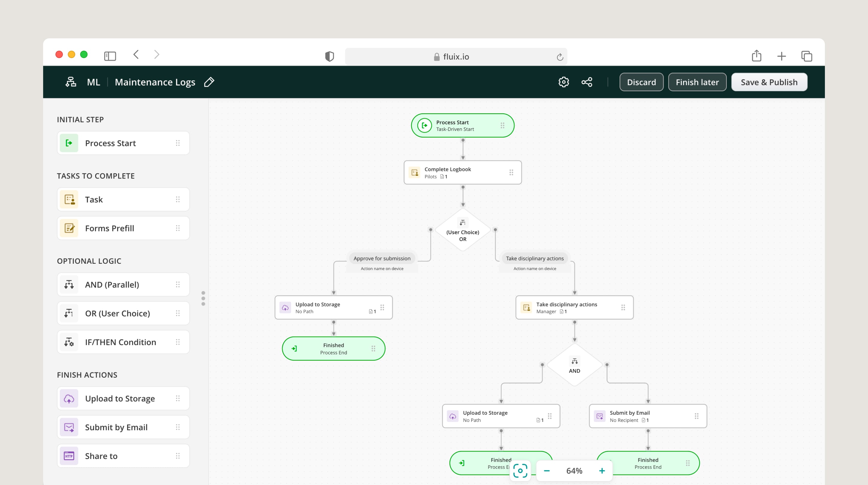The height and width of the screenshot is (485, 868).
Task: Reload the page in browser
Action: coord(560,57)
